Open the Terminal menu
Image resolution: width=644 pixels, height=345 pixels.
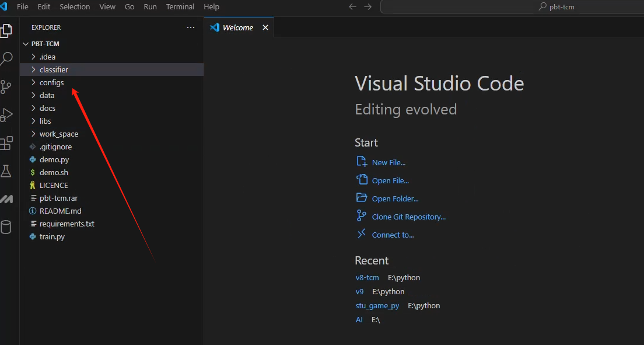180,7
